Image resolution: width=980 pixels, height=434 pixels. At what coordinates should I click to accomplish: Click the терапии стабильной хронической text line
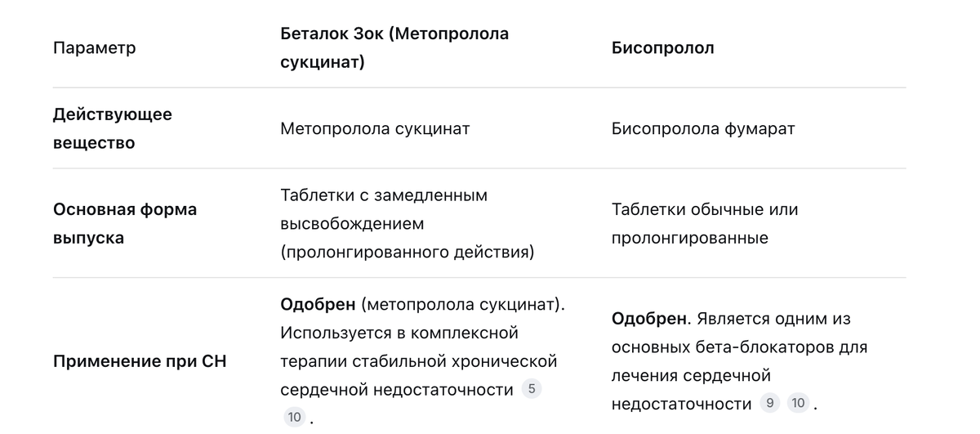coord(418,360)
